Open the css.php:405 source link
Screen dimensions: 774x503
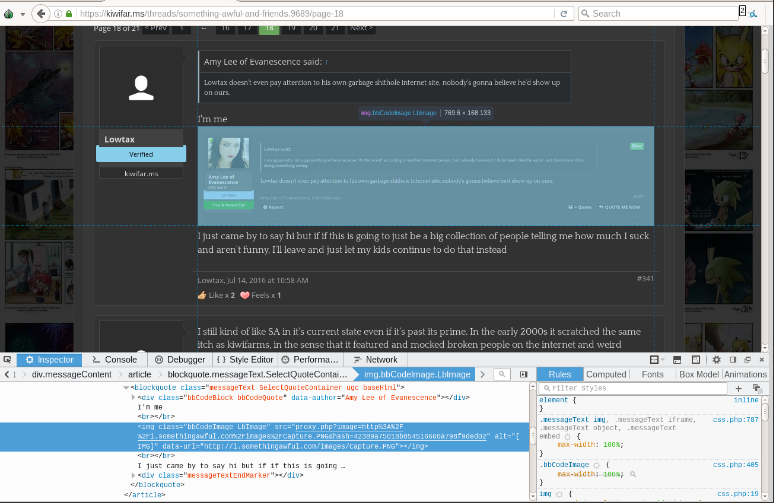(735, 464)
